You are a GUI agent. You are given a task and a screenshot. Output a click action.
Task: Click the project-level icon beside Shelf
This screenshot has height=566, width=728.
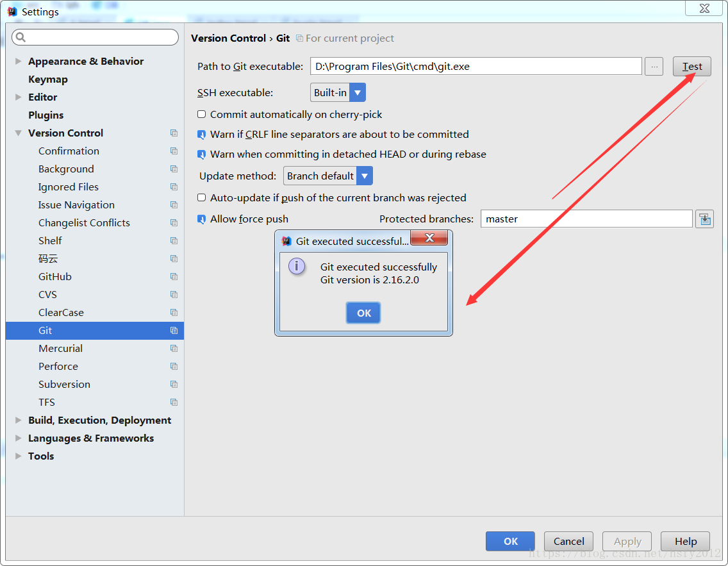[174, 240]
